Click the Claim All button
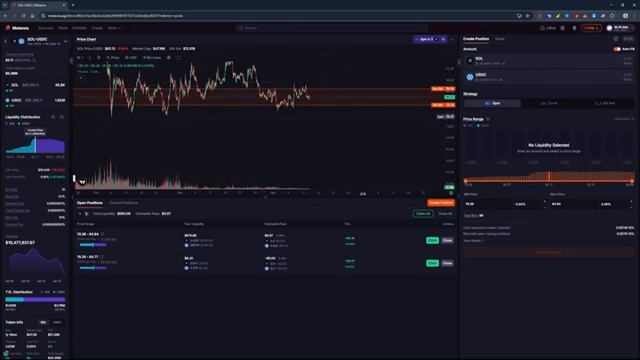 423,213
